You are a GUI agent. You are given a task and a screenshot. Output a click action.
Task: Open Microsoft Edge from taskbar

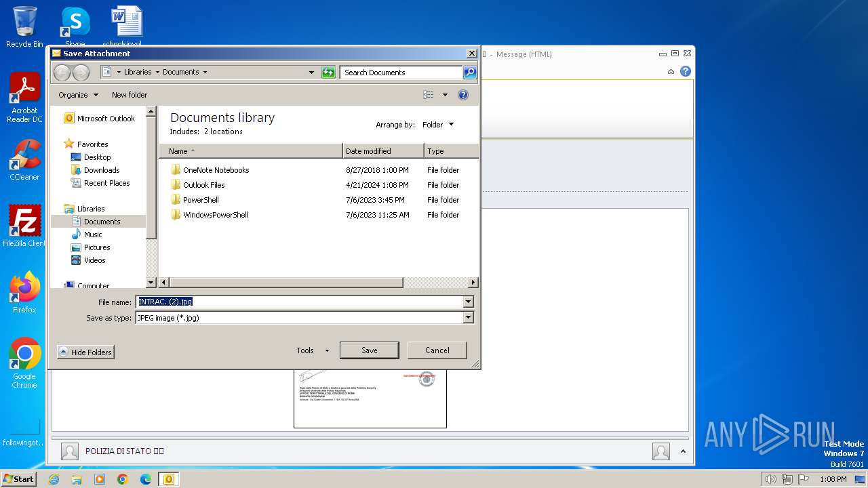145,479
